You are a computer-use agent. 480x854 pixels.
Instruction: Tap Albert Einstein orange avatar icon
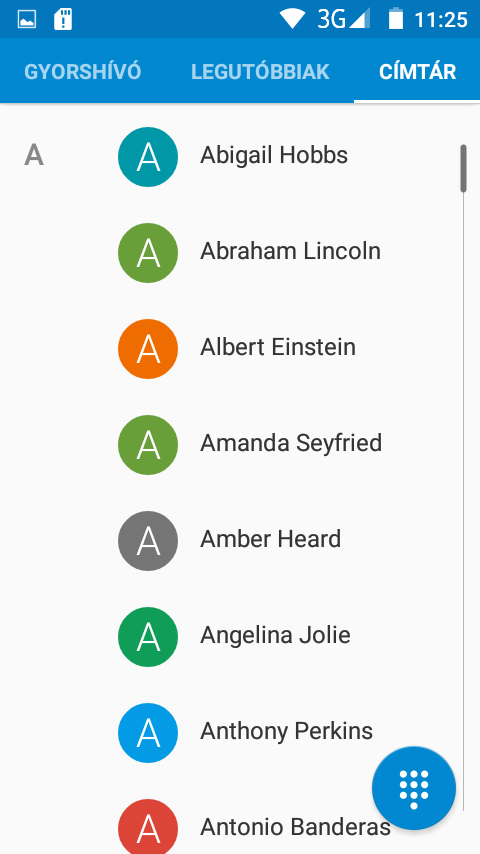tap(148, 349)
